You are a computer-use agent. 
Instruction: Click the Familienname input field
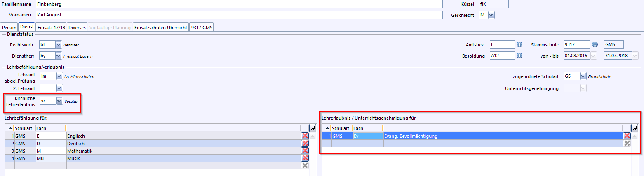point(238,4)
